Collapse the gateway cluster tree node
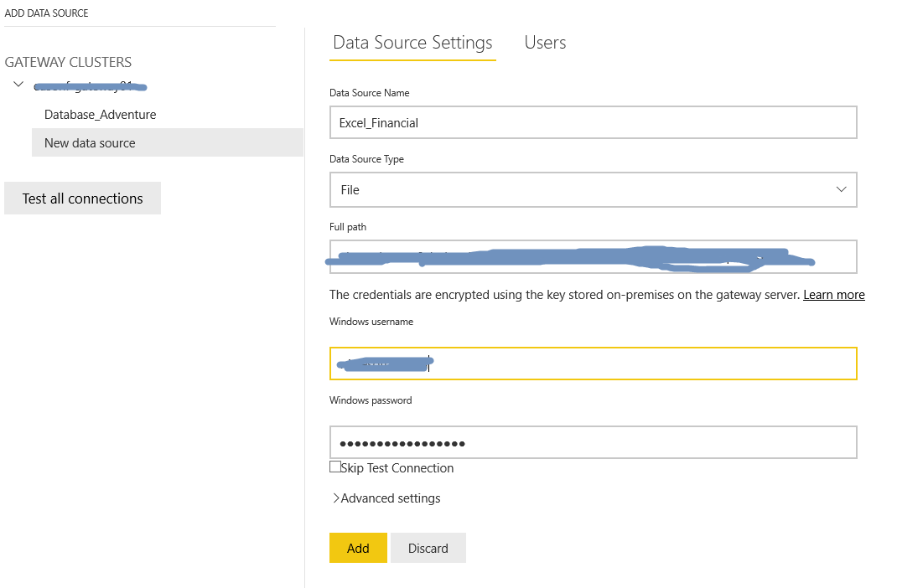Screen dimensions: 897x588 (x=18, y=85)
